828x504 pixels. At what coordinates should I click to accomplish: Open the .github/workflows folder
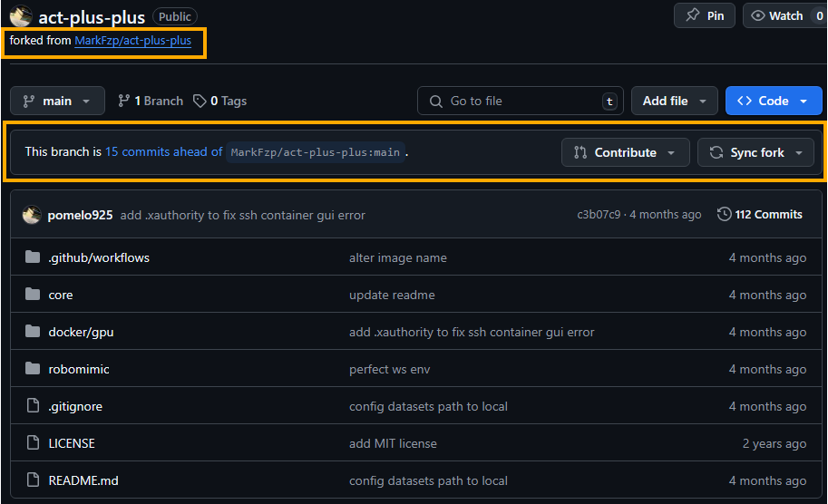coord(99,257)
